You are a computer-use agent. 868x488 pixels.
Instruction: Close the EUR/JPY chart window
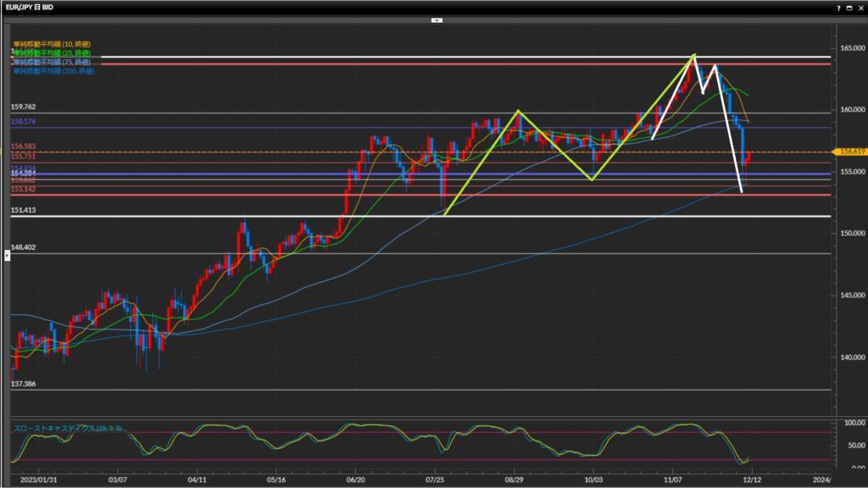pyautogui.click(x=860, y=7)
